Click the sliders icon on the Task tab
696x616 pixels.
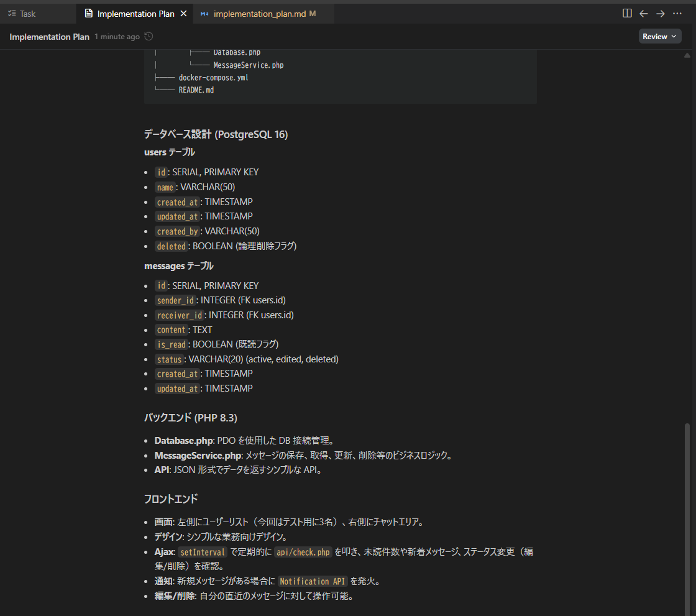click(x=12, y=13)
